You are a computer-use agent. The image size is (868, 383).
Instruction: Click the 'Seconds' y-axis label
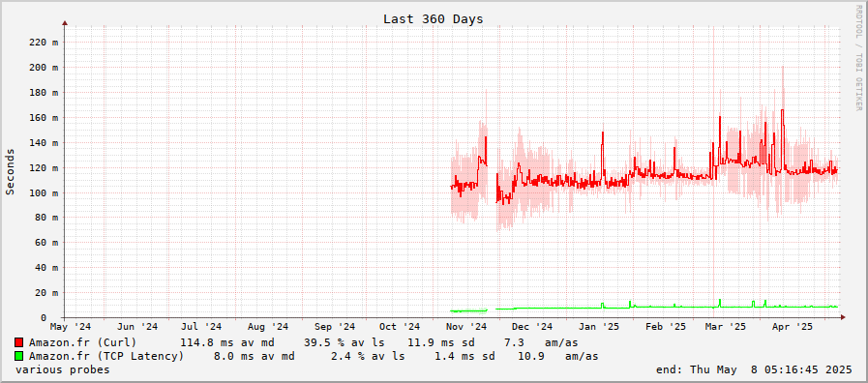pyautogui.click(x=10, y=171)
